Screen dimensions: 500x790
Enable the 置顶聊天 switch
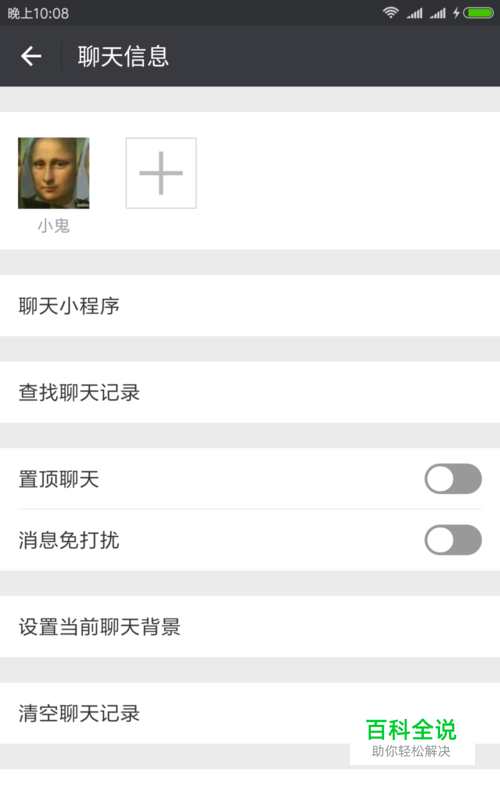tap(453, 479)
